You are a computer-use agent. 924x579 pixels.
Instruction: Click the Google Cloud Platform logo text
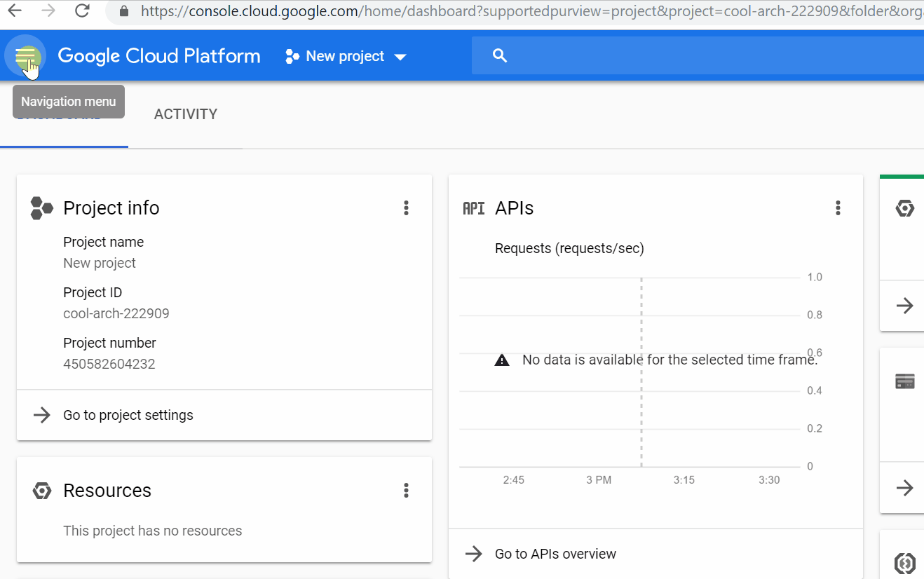tap(159, 56)
